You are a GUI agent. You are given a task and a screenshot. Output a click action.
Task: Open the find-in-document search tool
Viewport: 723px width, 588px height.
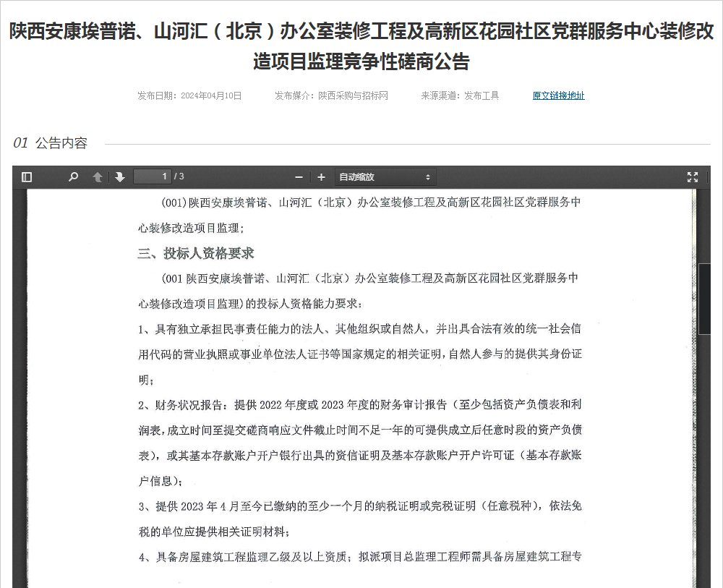(x=73, y=177)
